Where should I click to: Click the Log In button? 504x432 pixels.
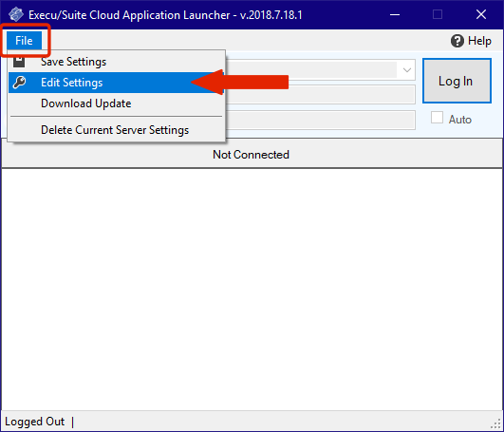[457, 81]
